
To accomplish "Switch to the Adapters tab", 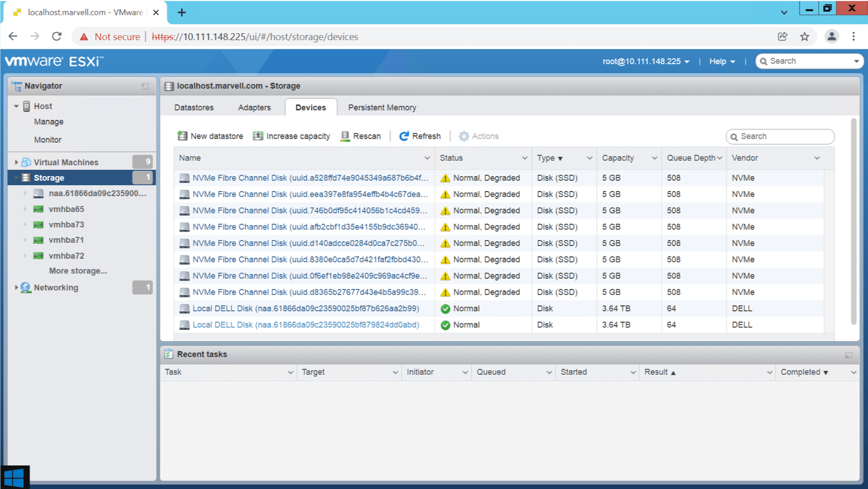I will [x=254, y=108].
